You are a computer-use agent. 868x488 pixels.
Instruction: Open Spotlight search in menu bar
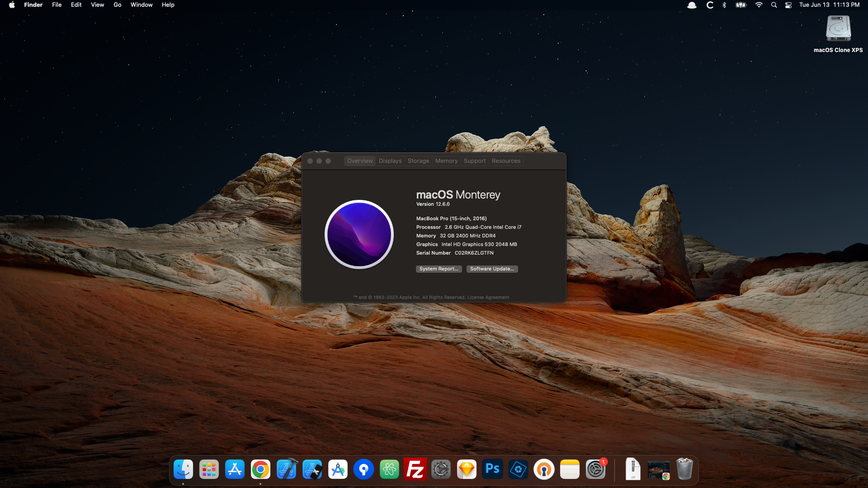pyautogui.click(x=774, y=5)
